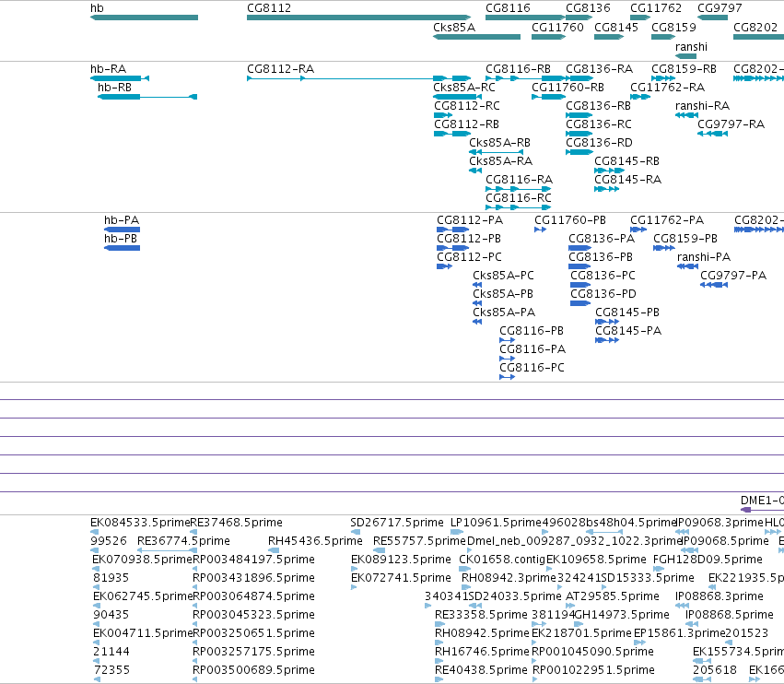
Task: Click the CG8159-PB protein feature
Action: [664, 248]
